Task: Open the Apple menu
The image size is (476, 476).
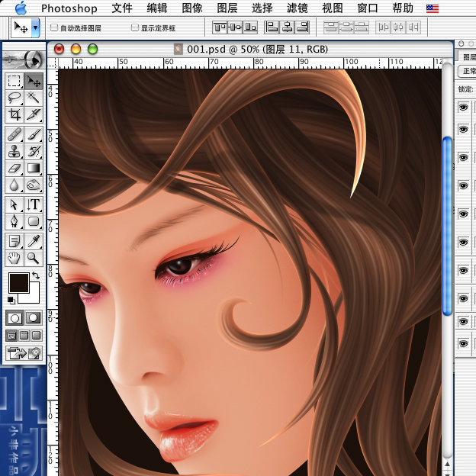Action: 21,8
